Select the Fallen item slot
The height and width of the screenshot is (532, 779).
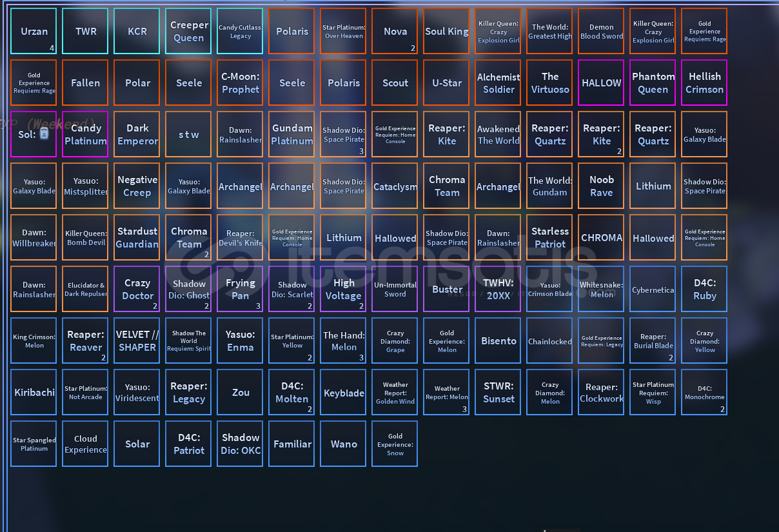[85, 83]
